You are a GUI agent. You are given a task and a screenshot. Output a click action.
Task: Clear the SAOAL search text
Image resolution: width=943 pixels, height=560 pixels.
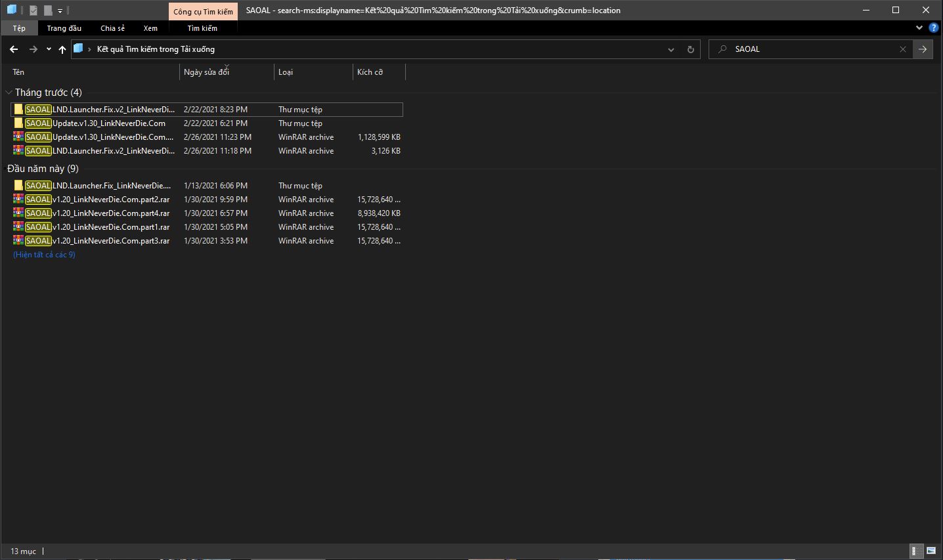click(x=902, y=49)
